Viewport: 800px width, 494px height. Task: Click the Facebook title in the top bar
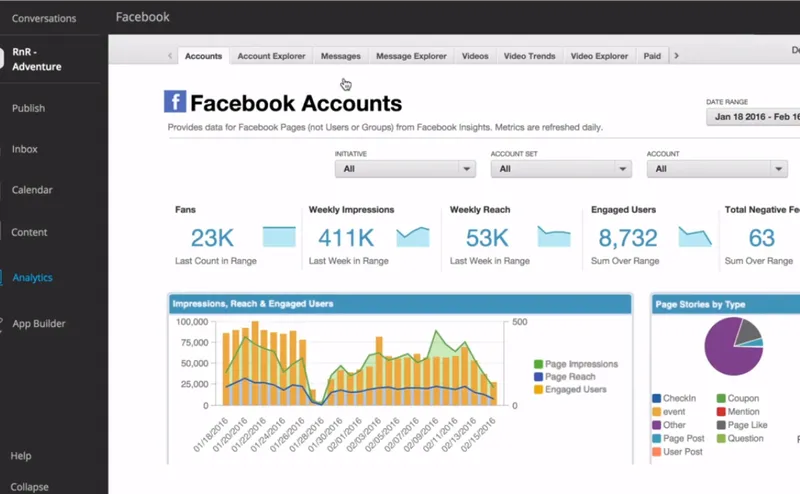[142, 17]
